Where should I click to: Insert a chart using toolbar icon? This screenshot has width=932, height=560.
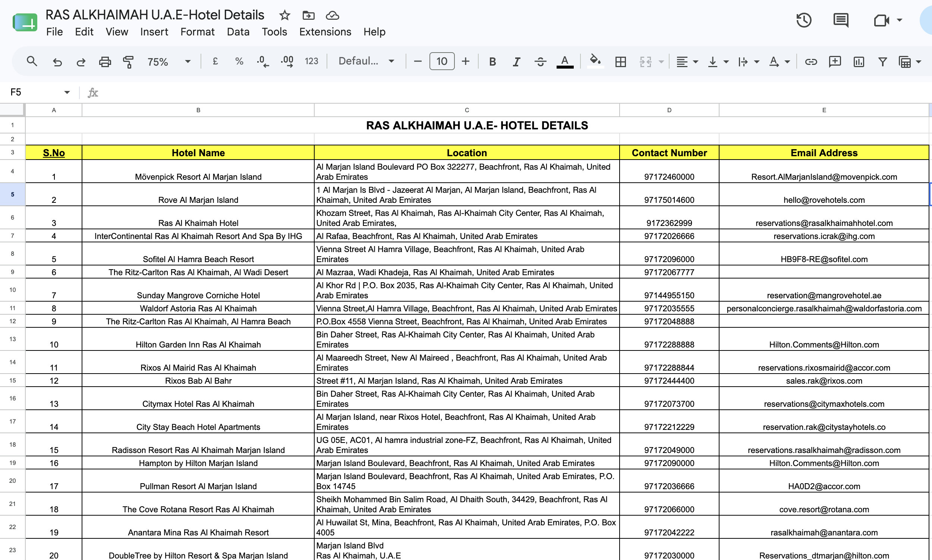tap(859, 62)
